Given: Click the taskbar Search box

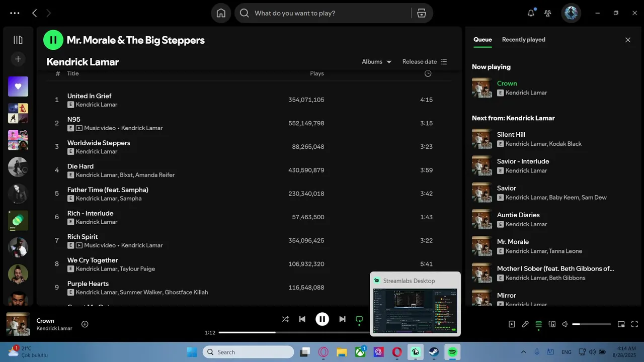Looking at the screenshot, I should pos(249,352).
